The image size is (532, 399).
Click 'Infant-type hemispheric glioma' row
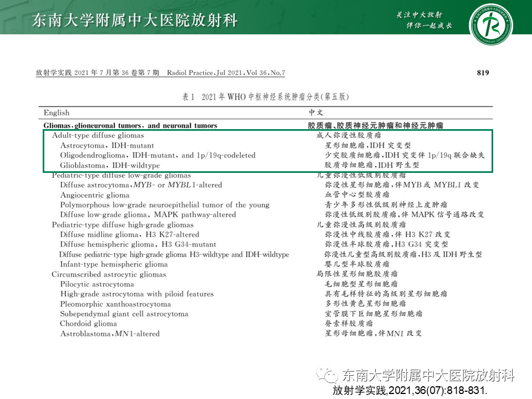click(x=114, y=264)
